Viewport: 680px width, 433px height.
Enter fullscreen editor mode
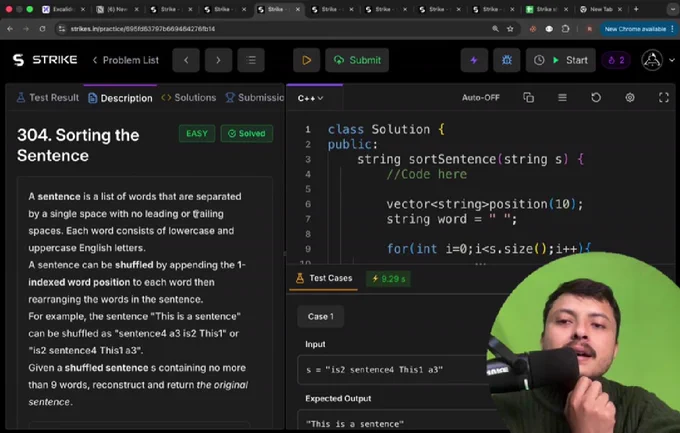(664, 98)
